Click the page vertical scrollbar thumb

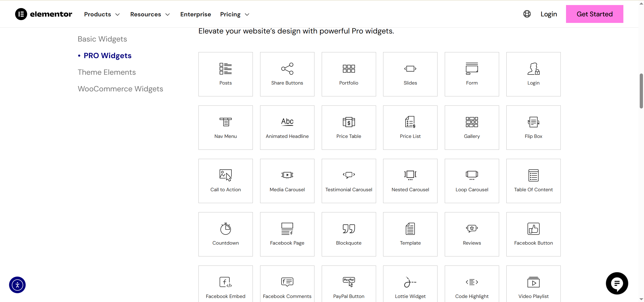(641, 91)
